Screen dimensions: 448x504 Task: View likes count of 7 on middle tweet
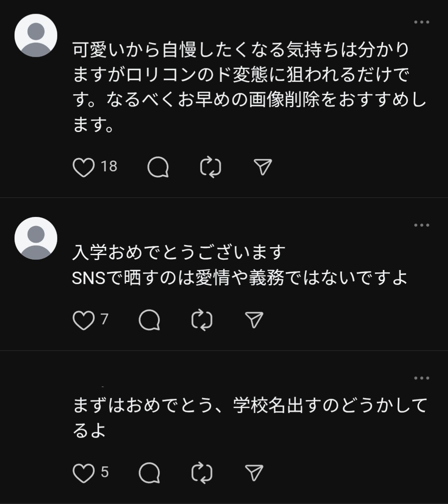tap(105, 319)
